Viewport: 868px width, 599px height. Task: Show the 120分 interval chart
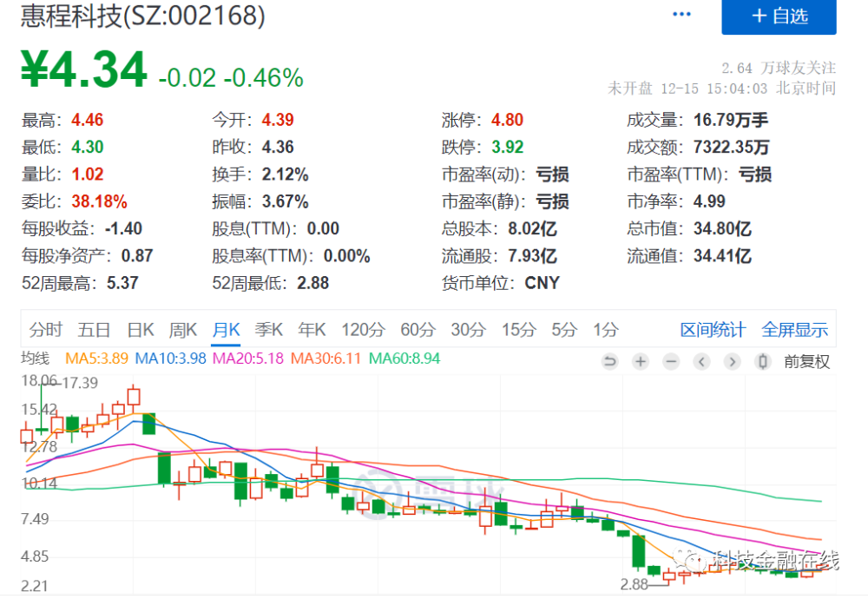coord(363,330)
